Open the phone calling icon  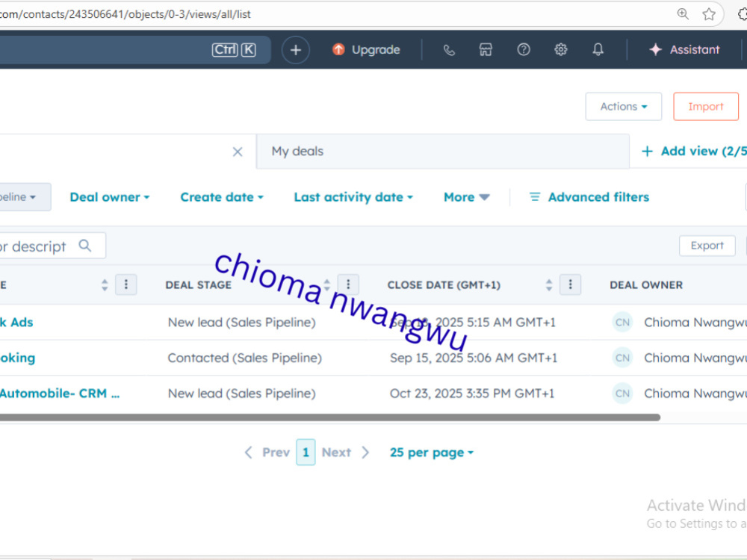tap(449, 49)
